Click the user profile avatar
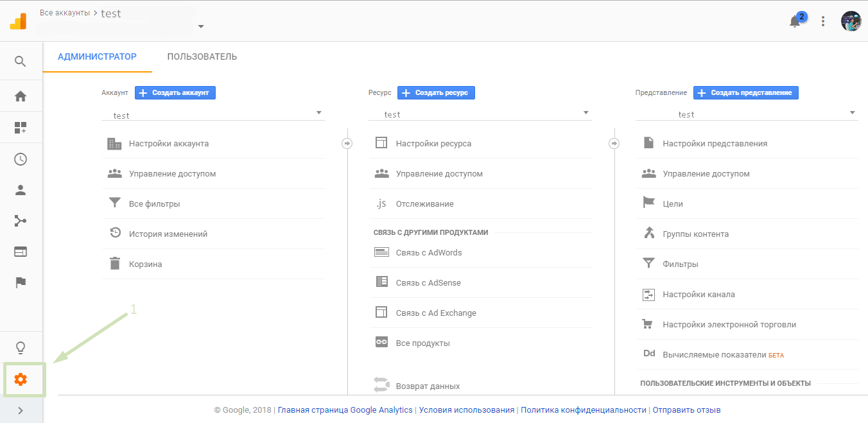868x423 pixels. (851, 21)
